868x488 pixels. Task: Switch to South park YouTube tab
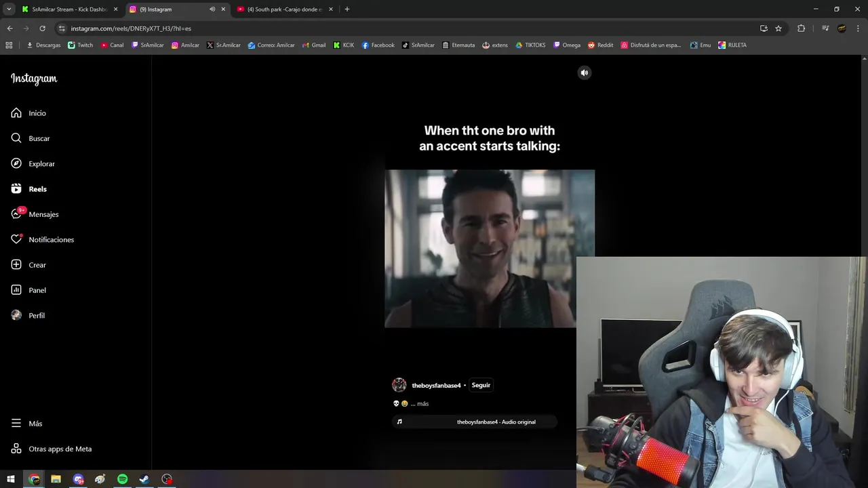285,9
